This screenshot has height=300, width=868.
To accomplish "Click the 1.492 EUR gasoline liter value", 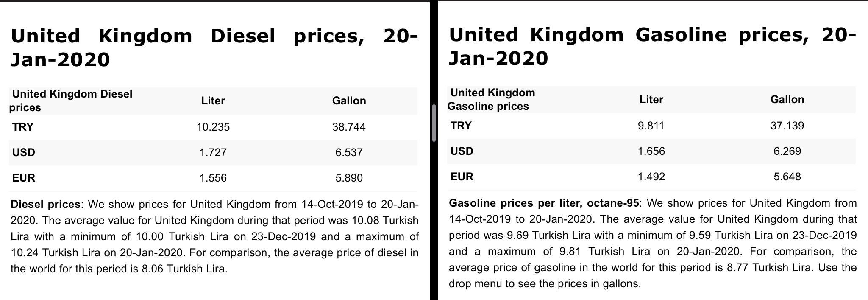I will pyautogui.click(x=651, y=177).
